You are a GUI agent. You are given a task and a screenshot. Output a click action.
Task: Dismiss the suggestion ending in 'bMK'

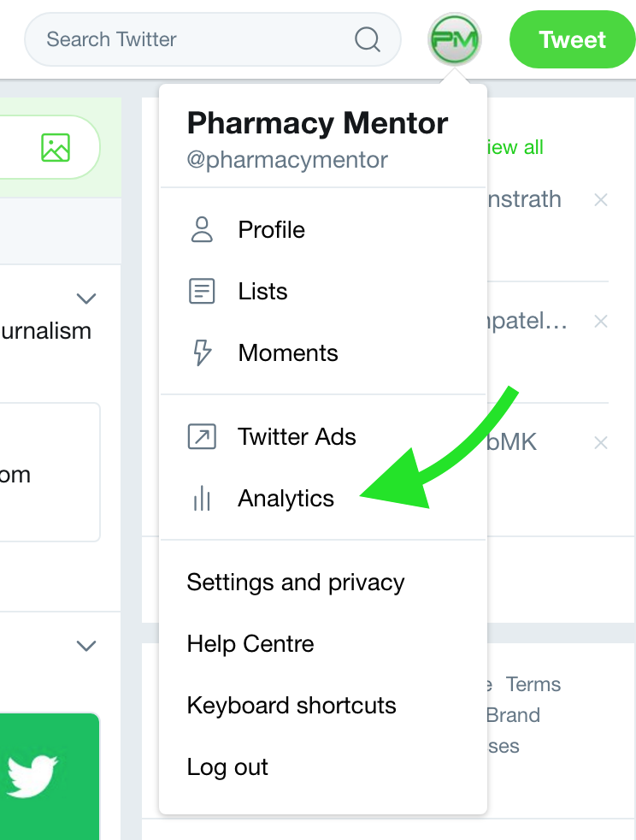[601, 442]
